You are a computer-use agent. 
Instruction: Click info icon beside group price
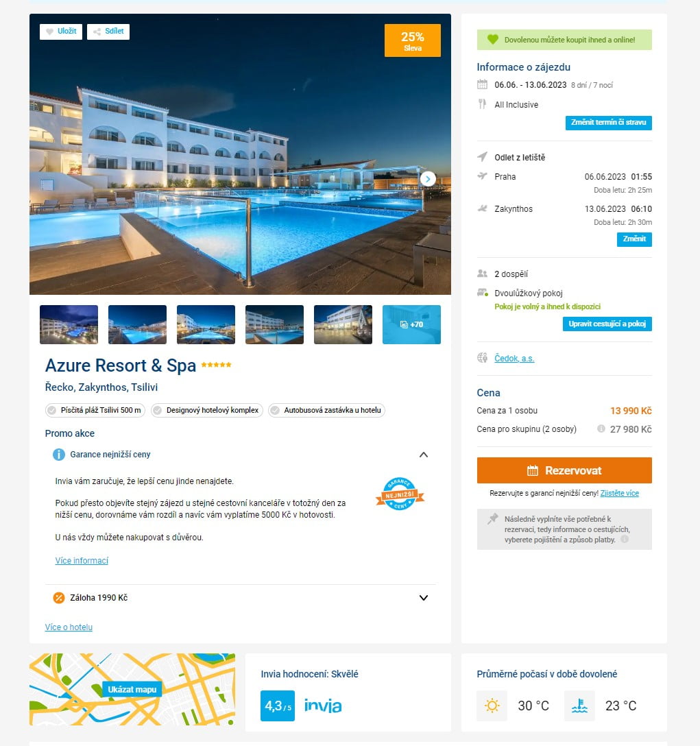click(601, 429)
